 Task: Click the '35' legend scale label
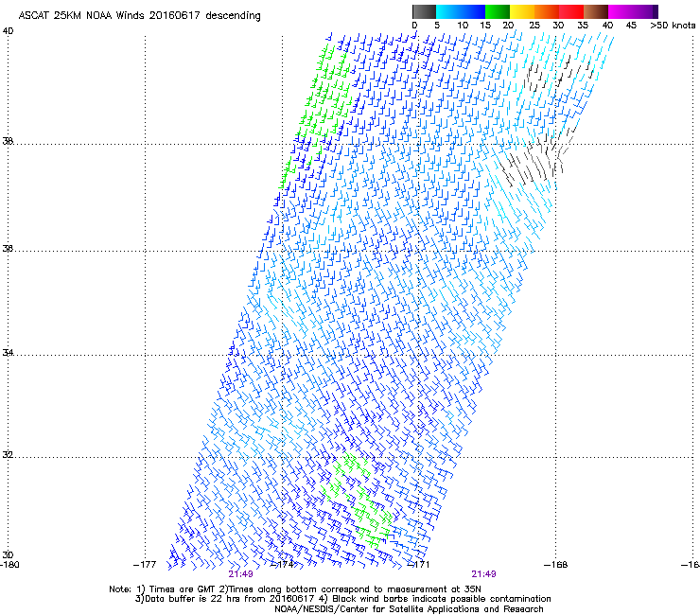pos(583,26)
